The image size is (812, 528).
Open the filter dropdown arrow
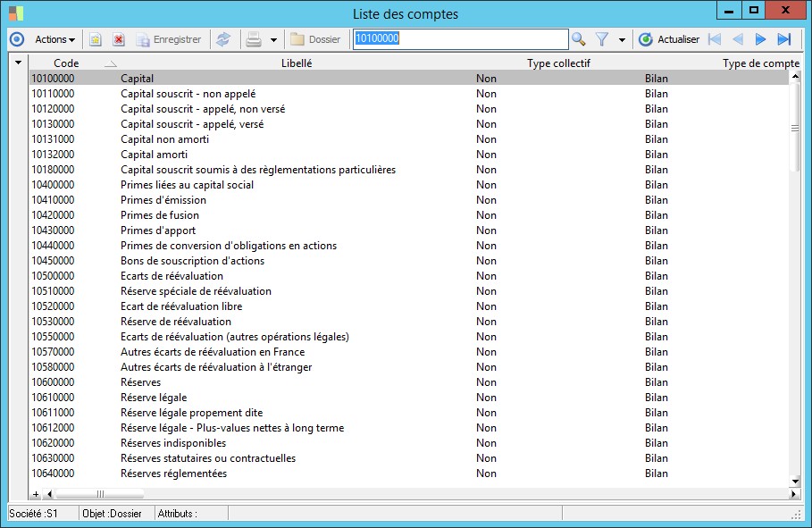click(x=622, y=40)
